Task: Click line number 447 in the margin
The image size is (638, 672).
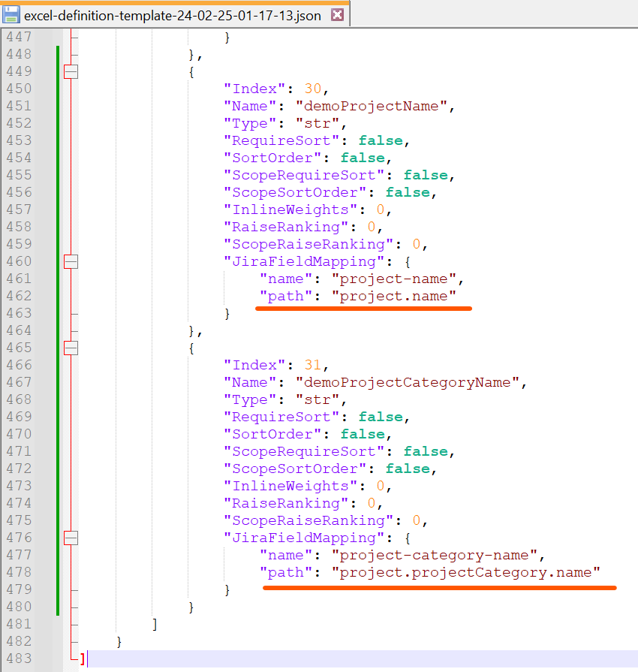Action: (x=19, y=37)
